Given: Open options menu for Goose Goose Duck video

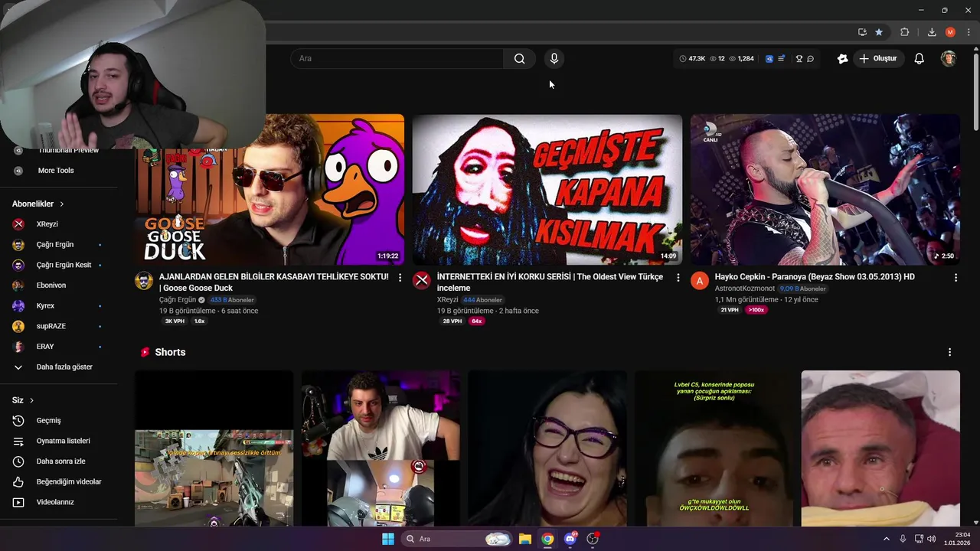Looking at the screenshot, I should tap(400, 278).
